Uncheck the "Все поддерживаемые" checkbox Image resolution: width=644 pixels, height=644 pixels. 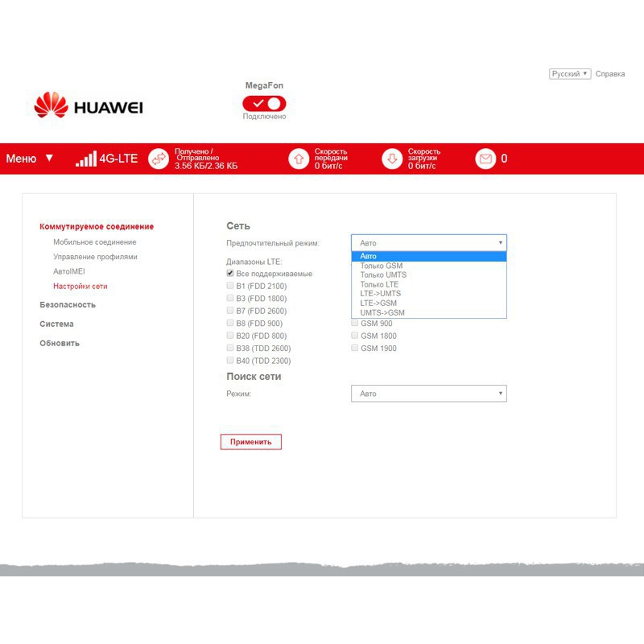(x=230, y=274)
